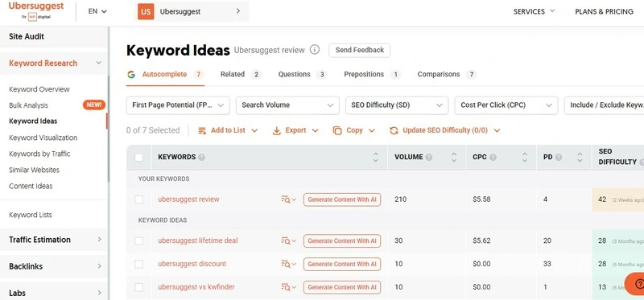This screenshot has width=644, height=300.
Task: Open Content Ideas in the sidebar
Action: [31, 187]
